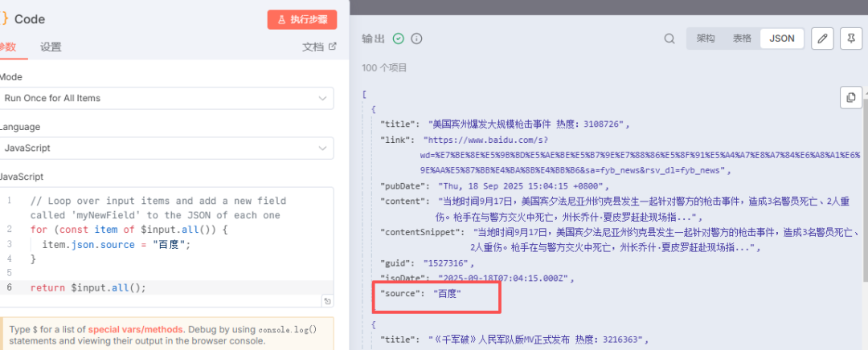Image resolution: width=868 pixels, height=350 pixels.
Task: Select the JSON output view
Action: coord(781,39)
